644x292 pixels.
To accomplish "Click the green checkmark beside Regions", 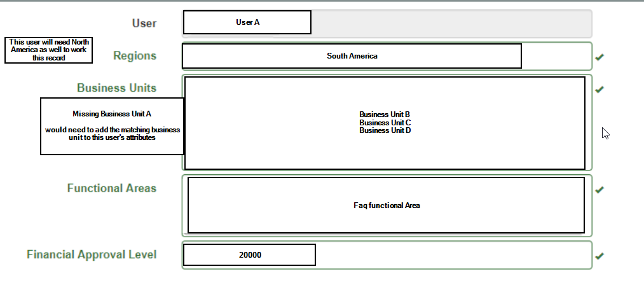I will click(x=599, y=57).
